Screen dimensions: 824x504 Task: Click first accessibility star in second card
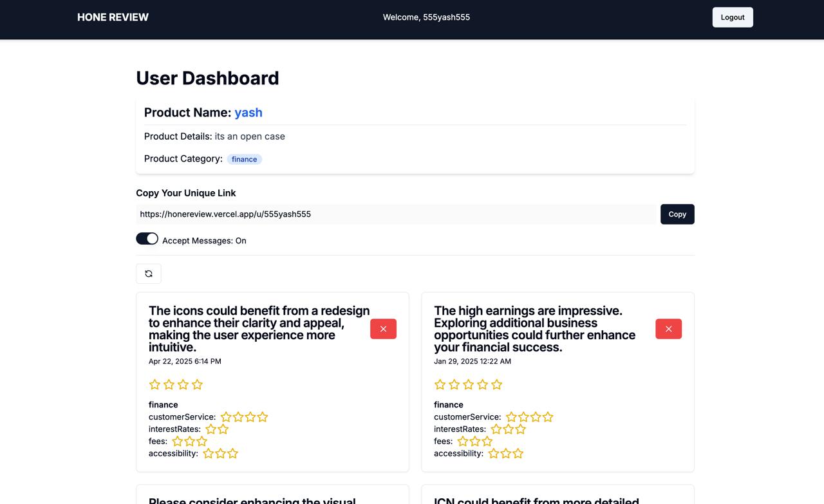coord(494,454)
